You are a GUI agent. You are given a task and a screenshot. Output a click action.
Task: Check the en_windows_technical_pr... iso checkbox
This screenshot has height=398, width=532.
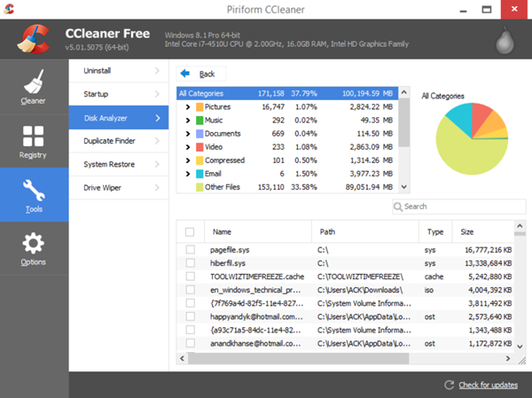(191, 290)
